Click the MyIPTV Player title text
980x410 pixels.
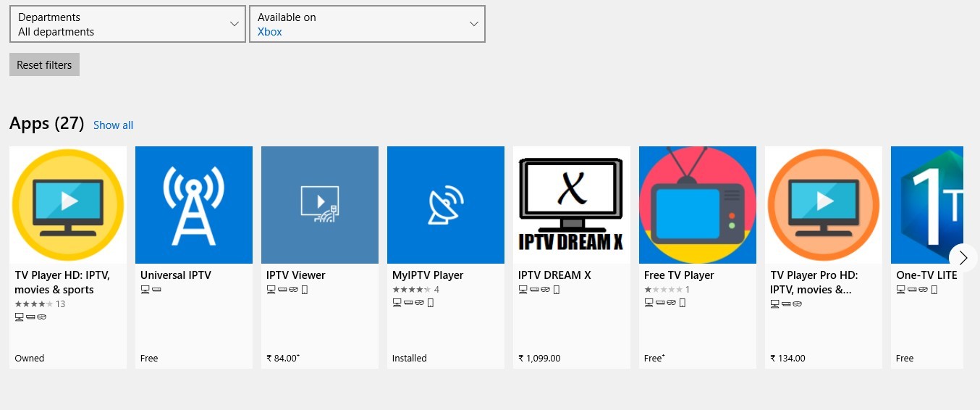[428, 275]
